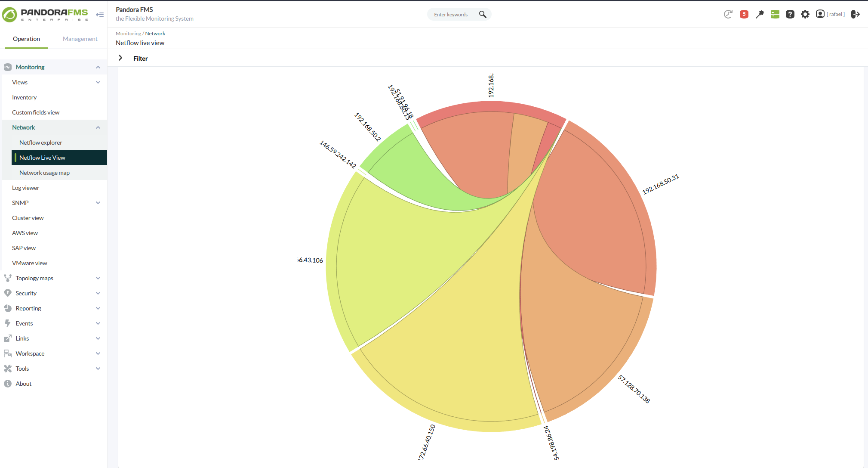Click the Pandora FMS alerts icon
868x468 pixels.
tap(744, 14)
